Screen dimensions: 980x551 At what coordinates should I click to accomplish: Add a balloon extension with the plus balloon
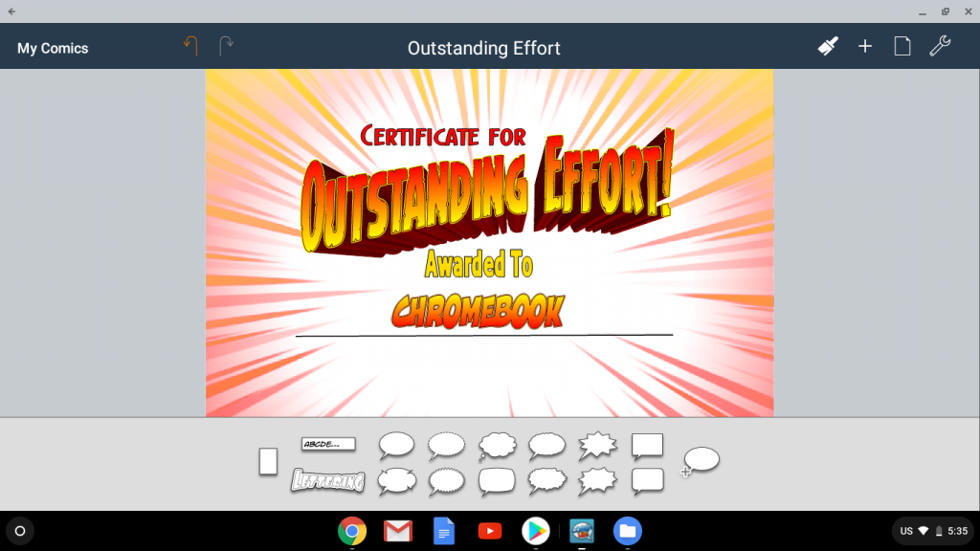700,462
